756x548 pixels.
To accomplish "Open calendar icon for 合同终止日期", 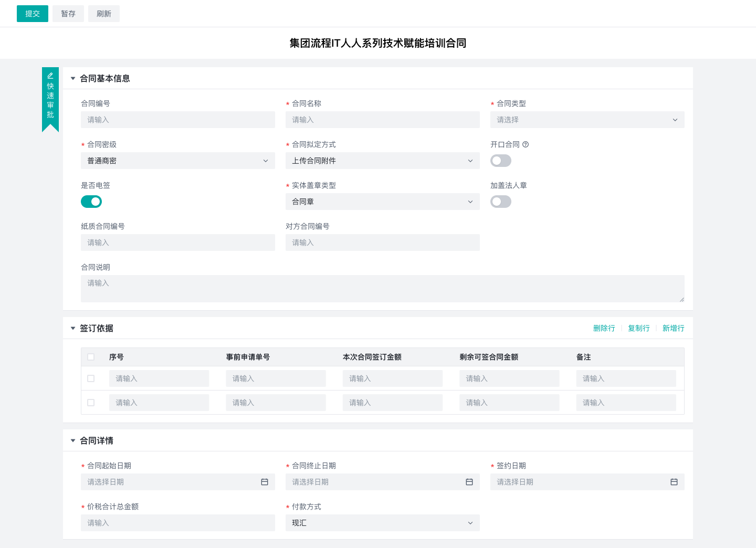I will pyautogui.click(x=469, y=482).
